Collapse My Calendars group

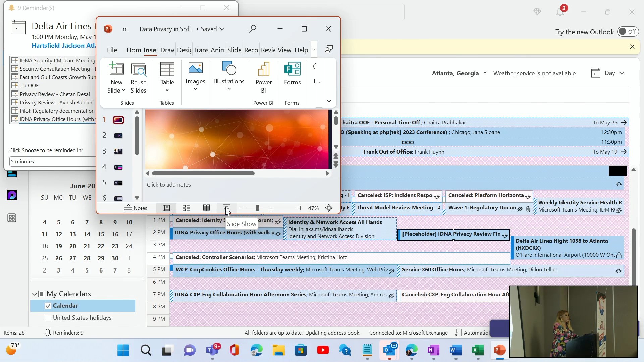pos(34,294)
